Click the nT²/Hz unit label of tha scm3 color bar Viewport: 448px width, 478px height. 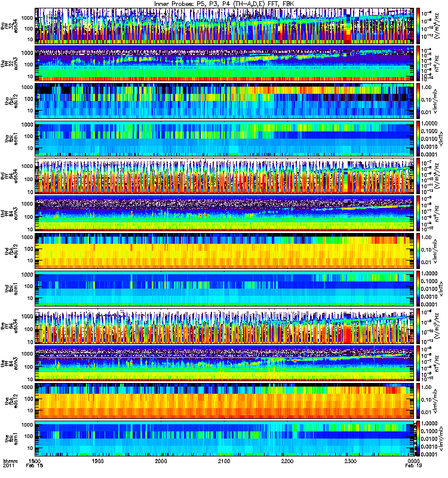point(437,63)
